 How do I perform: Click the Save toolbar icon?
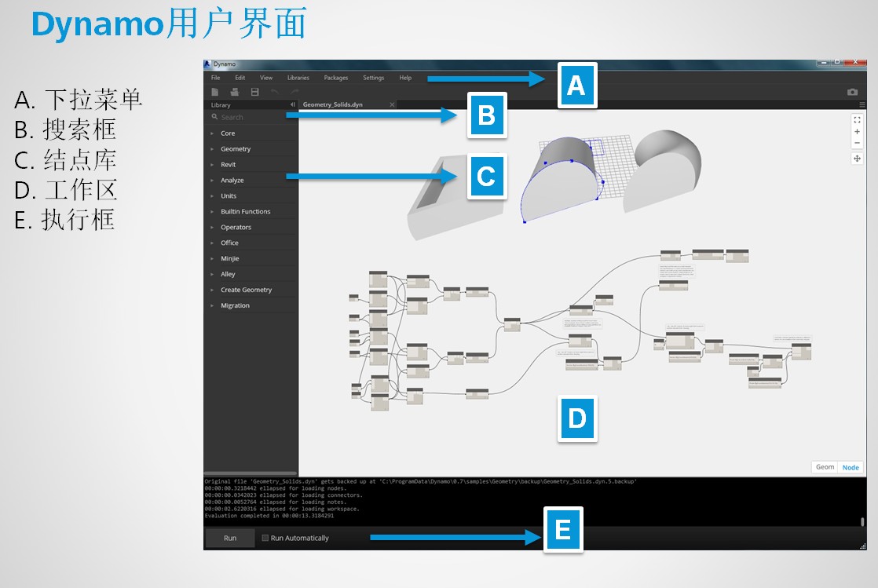click(x=254, y=92)
